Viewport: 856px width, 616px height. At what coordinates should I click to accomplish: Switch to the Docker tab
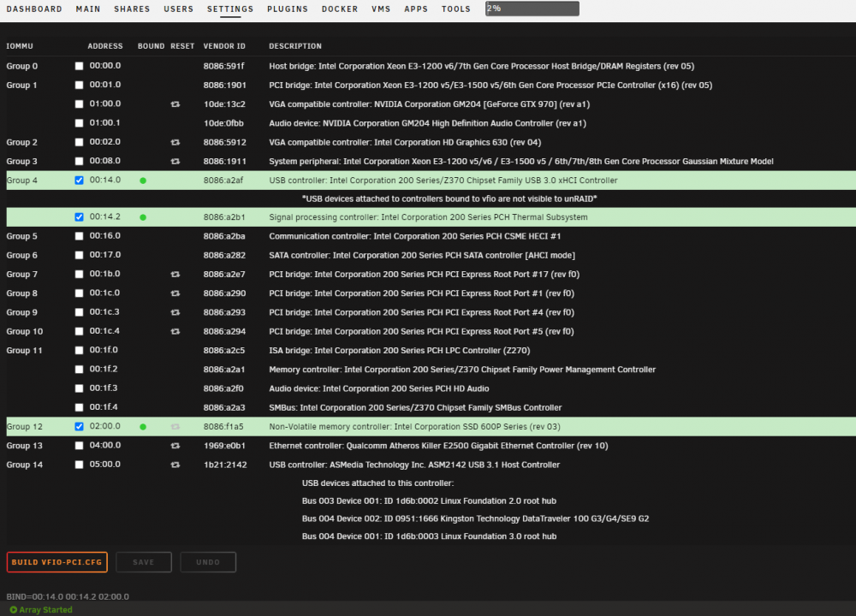340,9
